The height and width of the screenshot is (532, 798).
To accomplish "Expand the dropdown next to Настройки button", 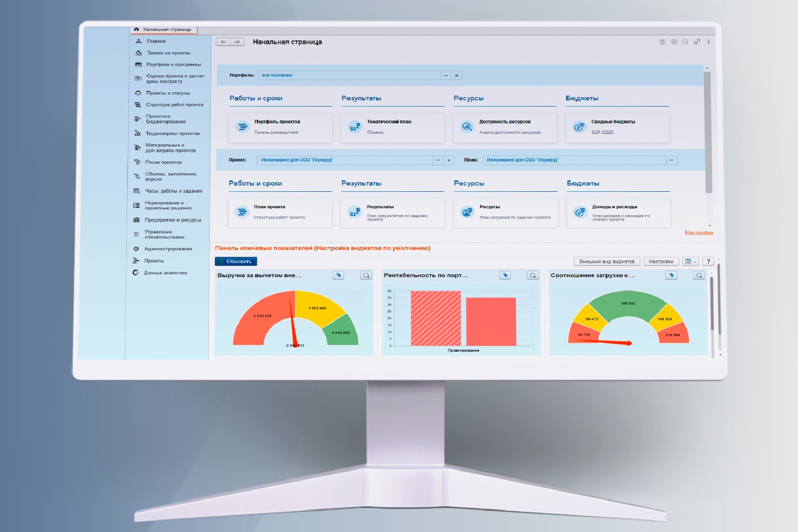I will (x=690, y=262).
